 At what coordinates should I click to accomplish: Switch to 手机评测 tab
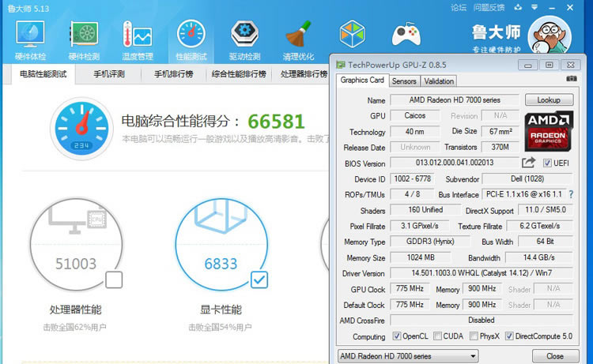coord(109,74)
